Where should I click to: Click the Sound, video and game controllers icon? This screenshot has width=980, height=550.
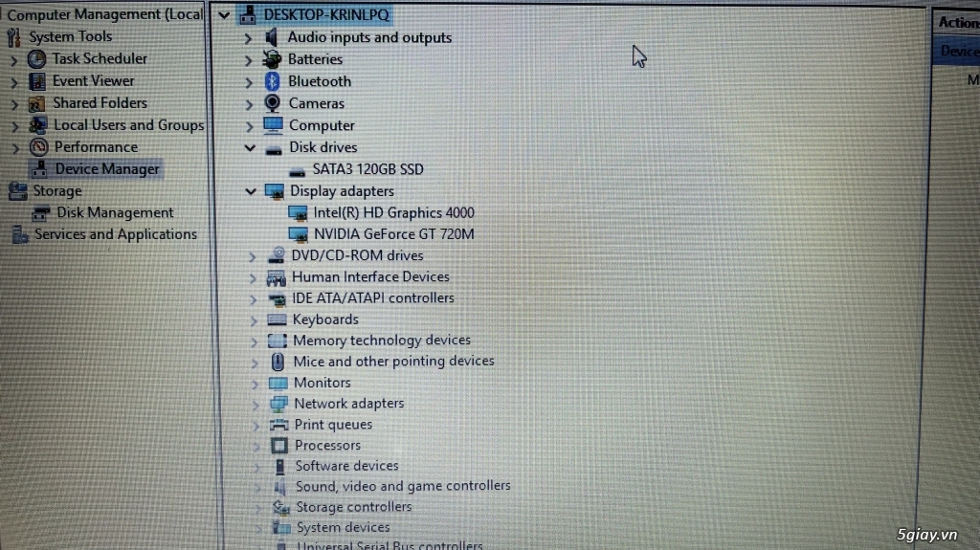click(280, 486)
